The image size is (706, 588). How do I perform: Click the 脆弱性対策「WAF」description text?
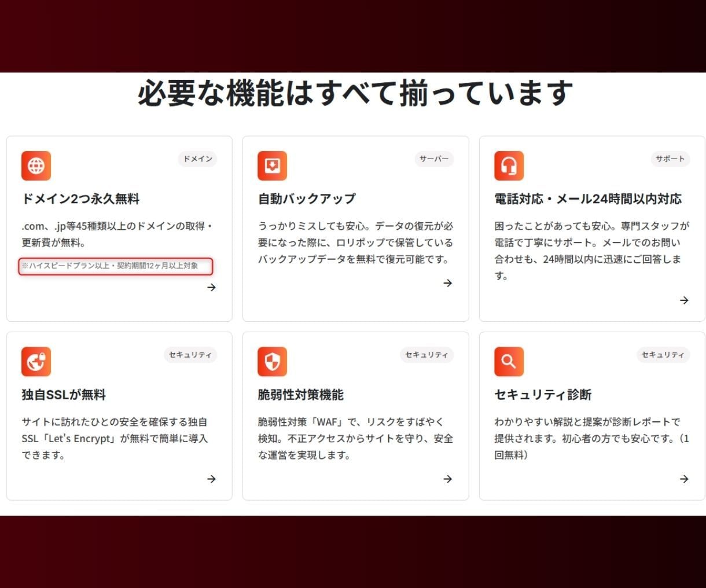click(355, 439)
